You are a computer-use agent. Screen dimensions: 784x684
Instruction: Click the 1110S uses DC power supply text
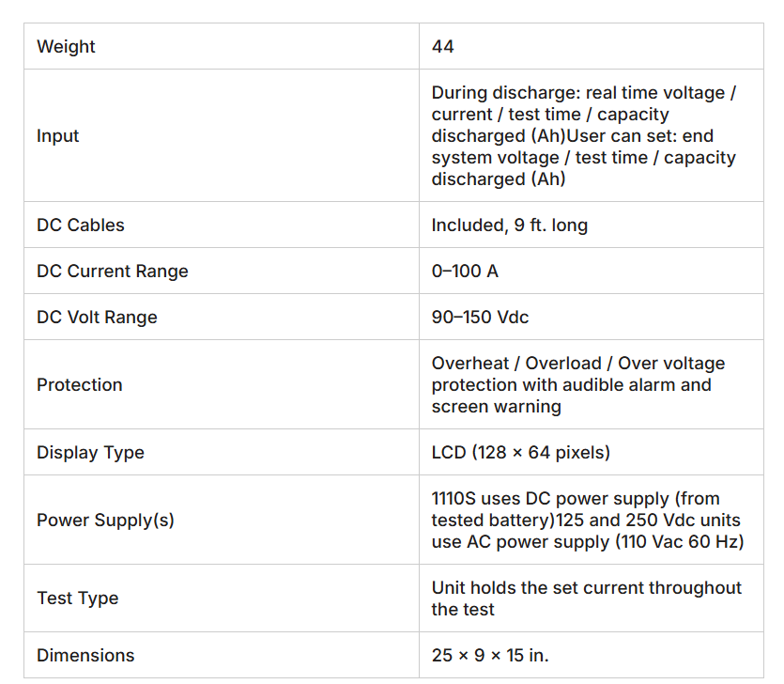coord(588,520)
